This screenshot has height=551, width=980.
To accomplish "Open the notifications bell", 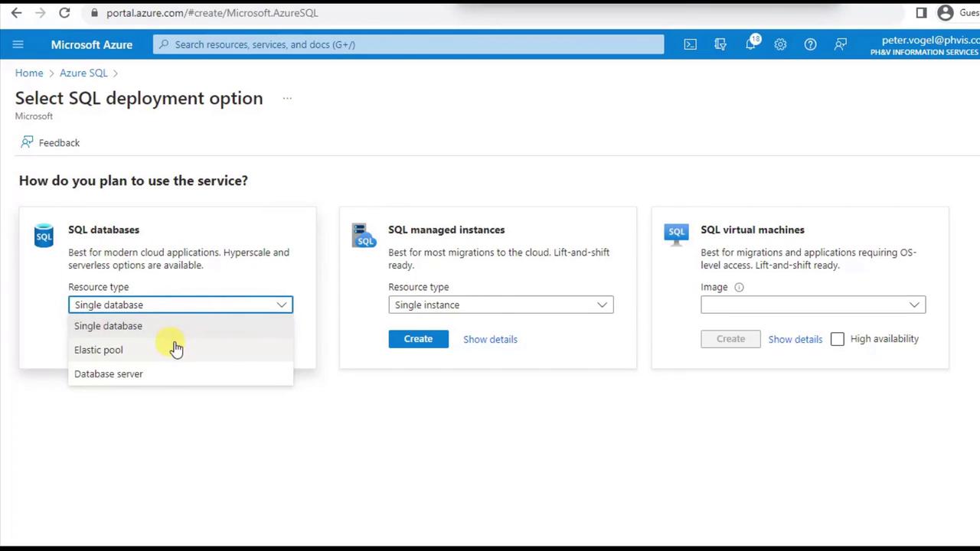I will tap(751, 44).
